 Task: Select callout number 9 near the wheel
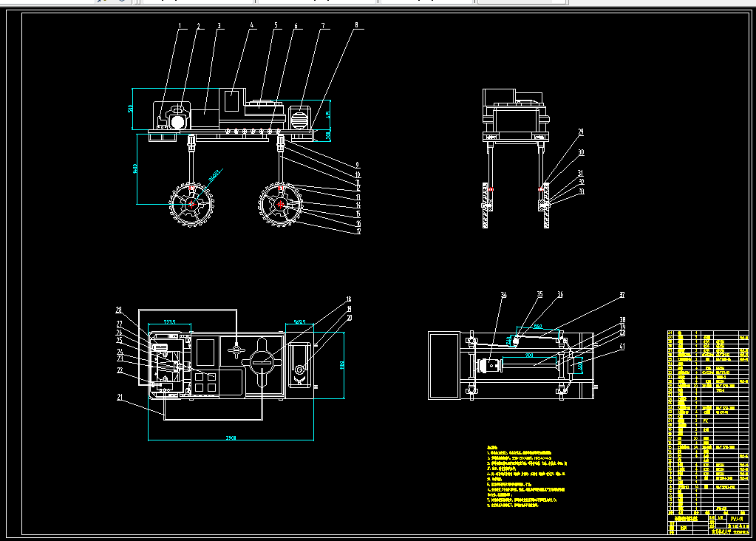(x=357, y=165)
